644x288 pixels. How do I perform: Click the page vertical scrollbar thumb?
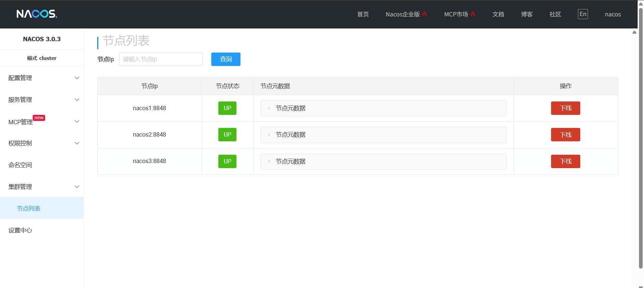[641, 138]
